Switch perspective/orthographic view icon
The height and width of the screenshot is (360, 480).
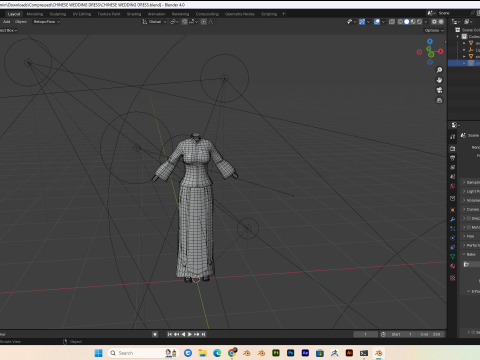click(439, 100)
